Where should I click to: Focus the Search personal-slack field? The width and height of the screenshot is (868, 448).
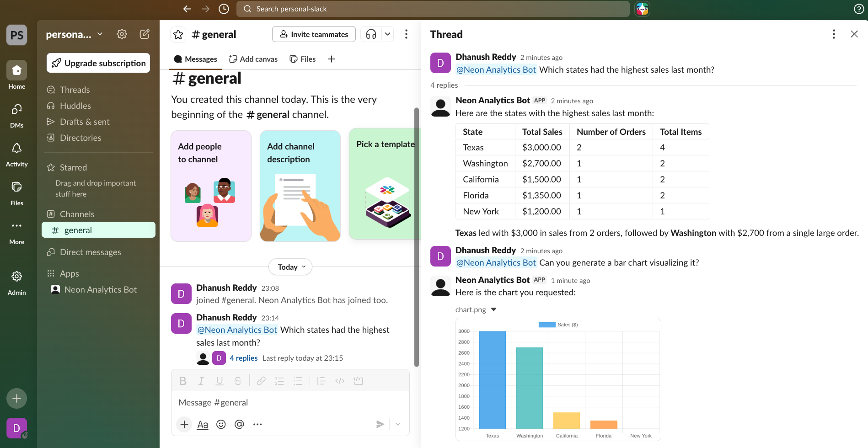pos(433,9)
